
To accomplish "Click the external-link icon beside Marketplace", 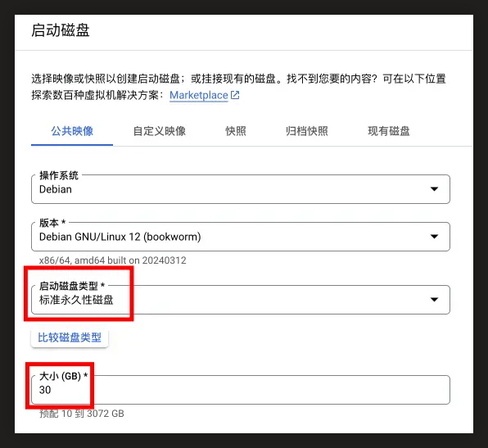I will [235, 95].
